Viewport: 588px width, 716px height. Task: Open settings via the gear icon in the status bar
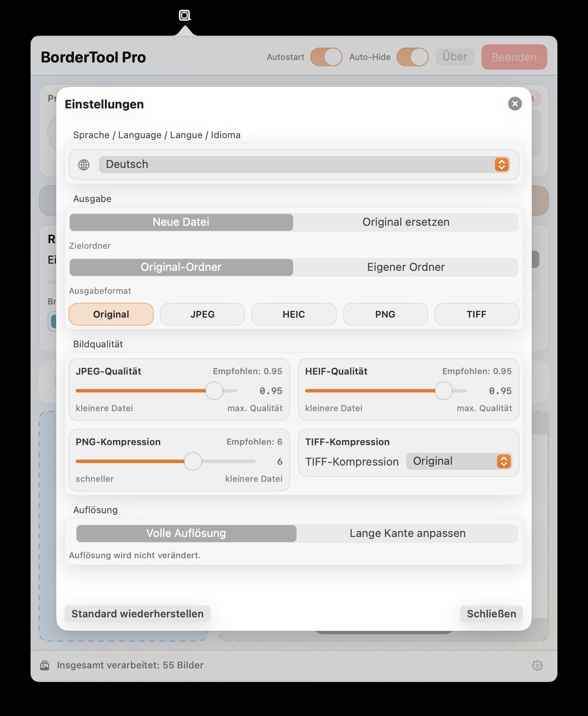pos(537,665)
